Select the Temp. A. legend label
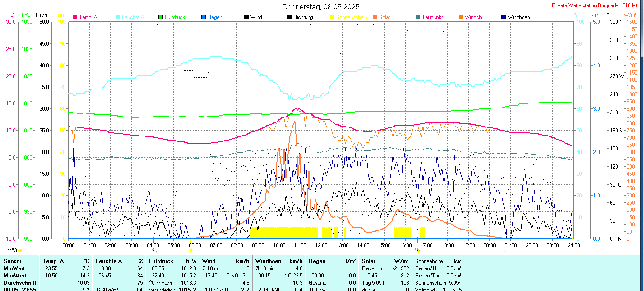Screen dimensions: 644x291 (88, 17)
